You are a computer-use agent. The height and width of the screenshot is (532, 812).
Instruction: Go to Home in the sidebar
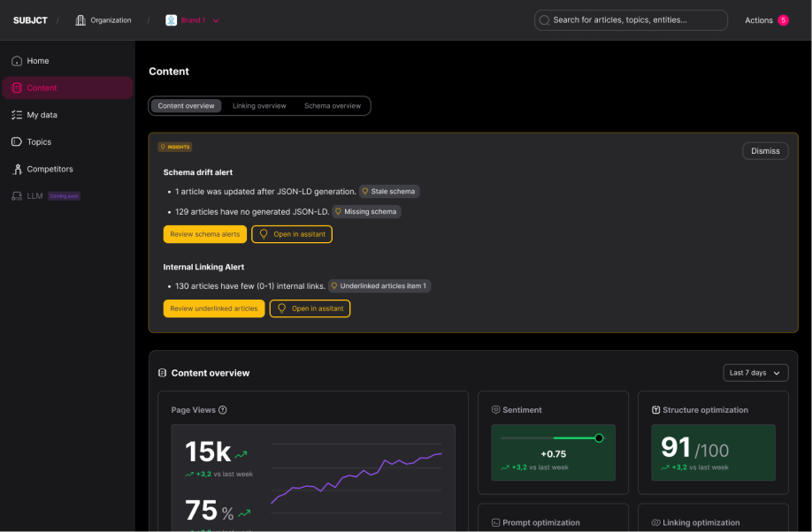[67, 61]
